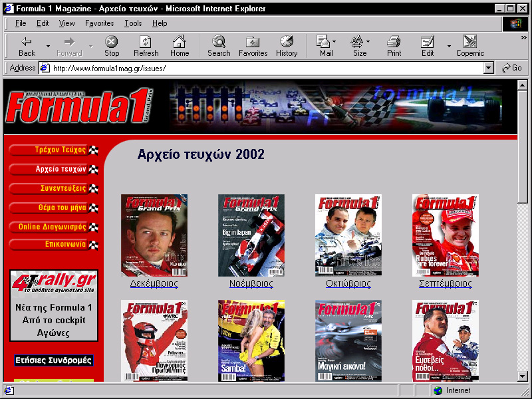Viewport: 532px width, 399px height.
Task: Open the Tools menu
Action: pyautogui.click(x=133, y=23)
